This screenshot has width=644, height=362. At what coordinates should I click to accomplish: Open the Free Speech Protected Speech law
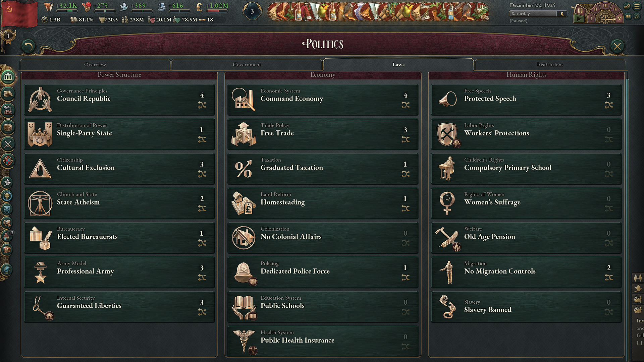526,100
